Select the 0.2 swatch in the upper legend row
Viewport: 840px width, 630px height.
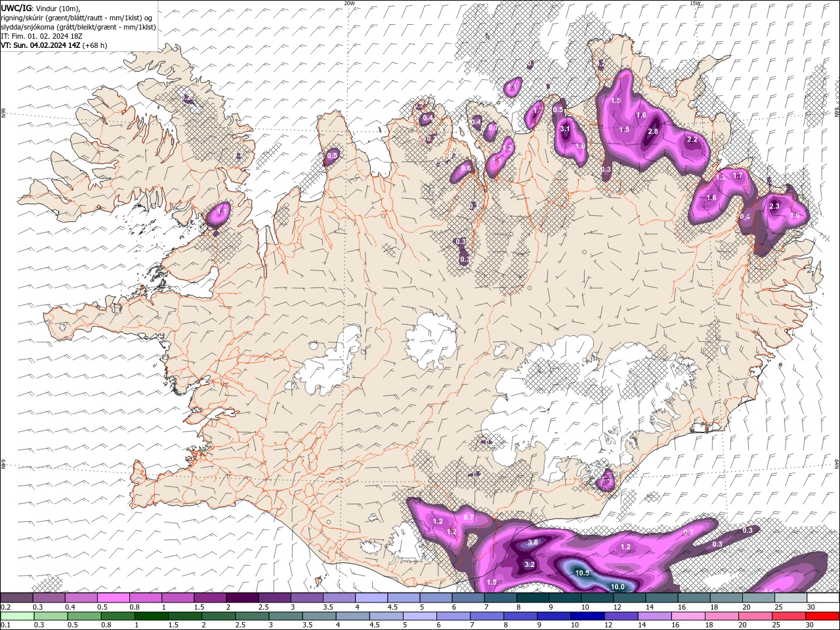pyautogui.click(x=16, y=598)
